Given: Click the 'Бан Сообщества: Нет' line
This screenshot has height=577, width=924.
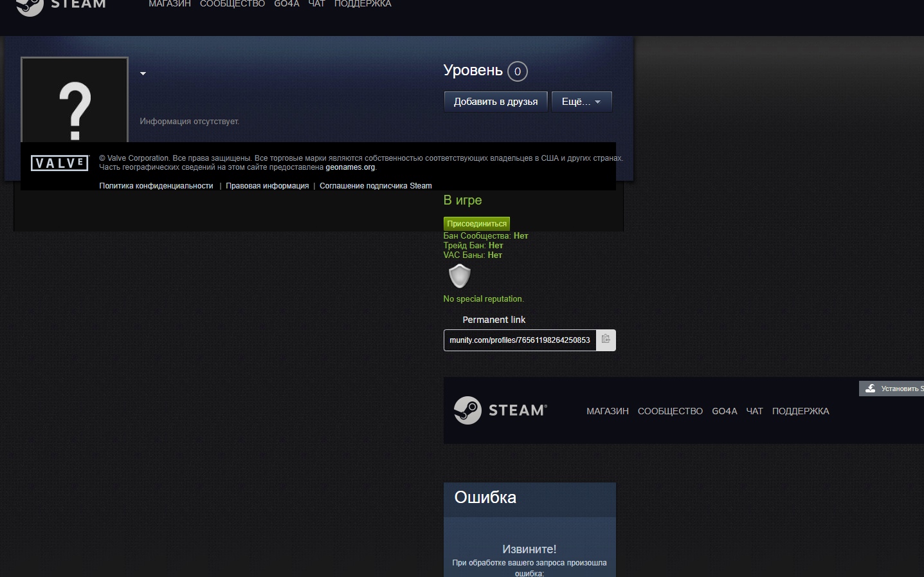Looking at the screenshot, I should (x=485, y=236).
